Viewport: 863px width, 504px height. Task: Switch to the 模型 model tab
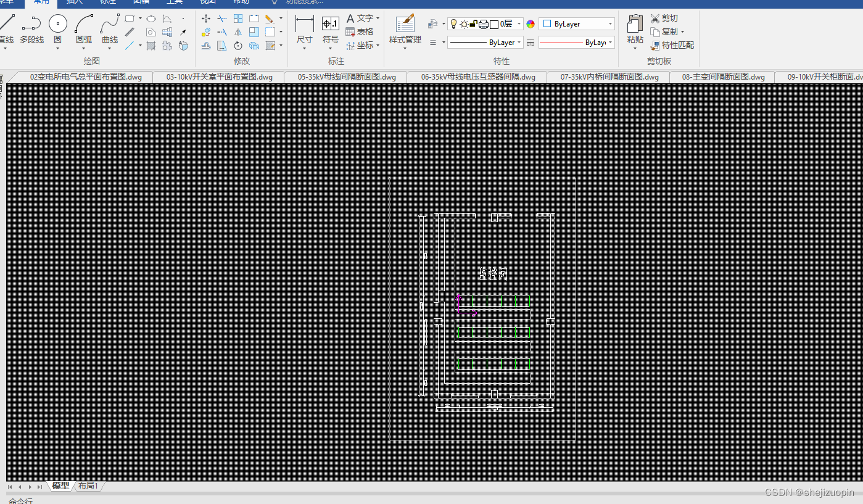click(60, 486)
